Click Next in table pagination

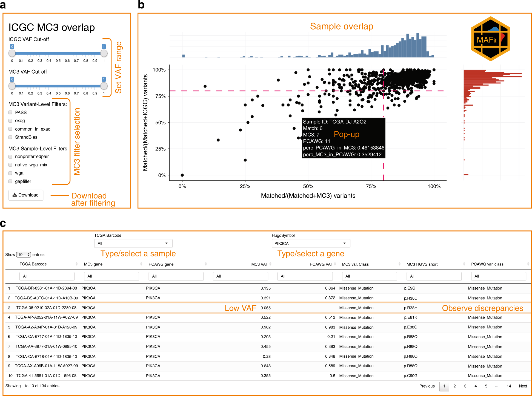(523, 386)
